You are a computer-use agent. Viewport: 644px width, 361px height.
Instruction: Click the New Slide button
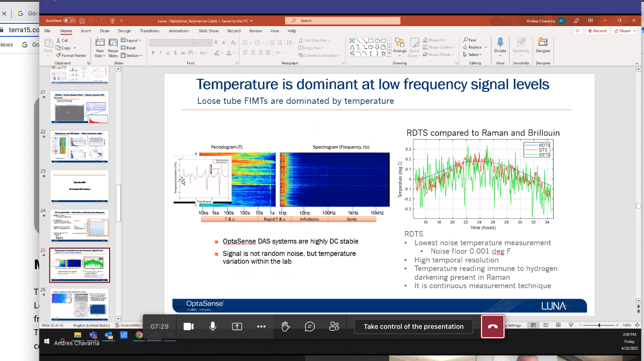tap(100, 48)
